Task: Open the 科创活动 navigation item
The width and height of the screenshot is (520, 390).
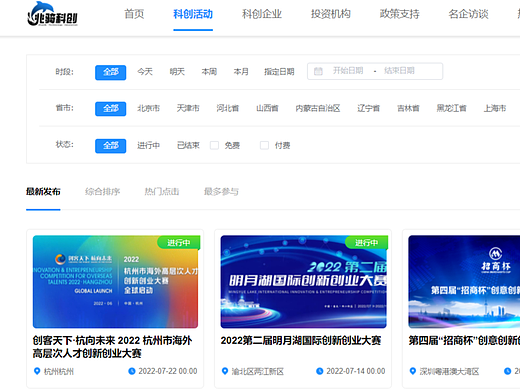Action: (193, 14)
